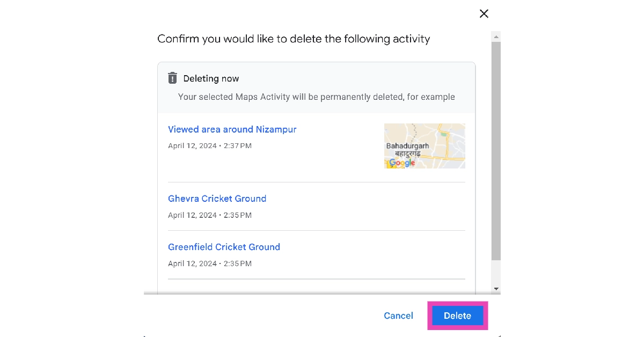Click the permanently deleted Maps Activity notice
The width and height of the screenshot is (644, 337).
click(x=316, y=97)
